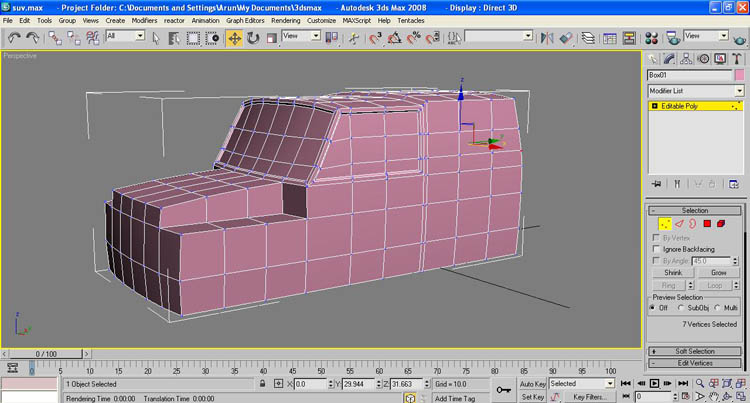Click the Shrink selection button
This screenshot has width=750, height=403.
pos(673,272)
